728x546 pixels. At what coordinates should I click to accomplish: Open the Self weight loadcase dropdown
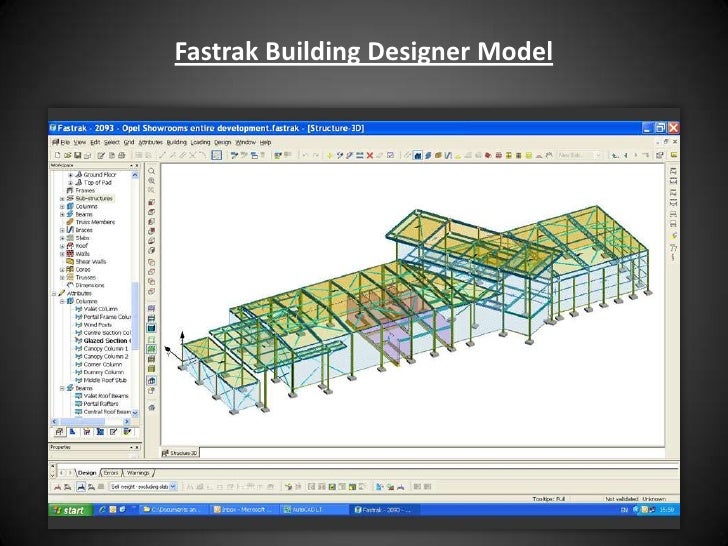173,487
